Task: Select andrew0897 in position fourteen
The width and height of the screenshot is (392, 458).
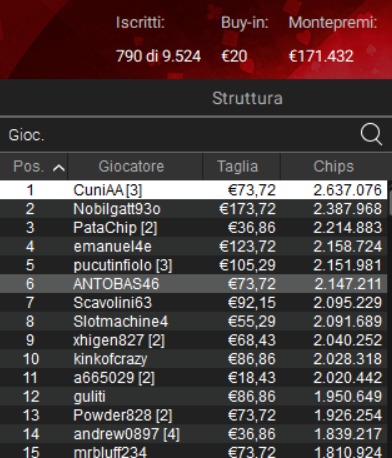Action: click(x=194, y=434)
